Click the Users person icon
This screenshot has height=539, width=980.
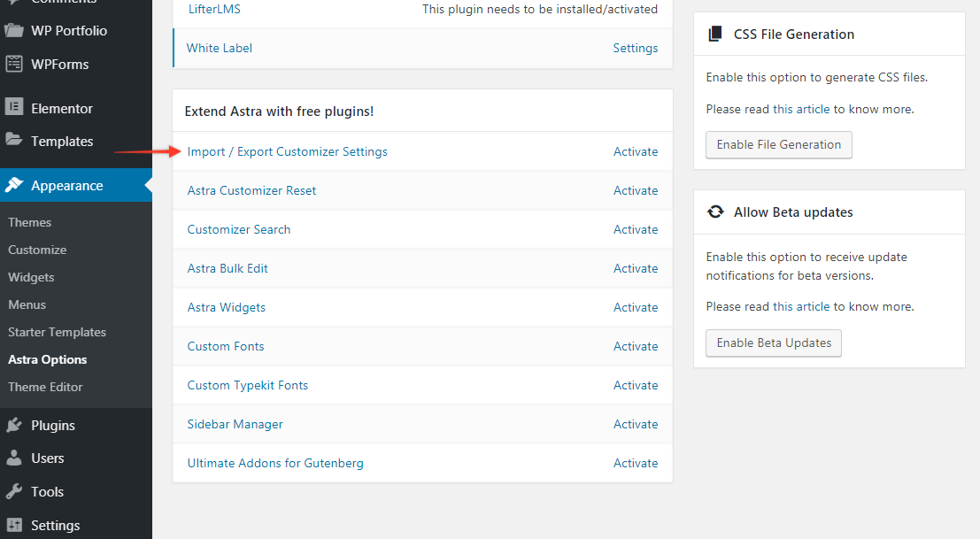pyautogui.click(x=14, y=458)
